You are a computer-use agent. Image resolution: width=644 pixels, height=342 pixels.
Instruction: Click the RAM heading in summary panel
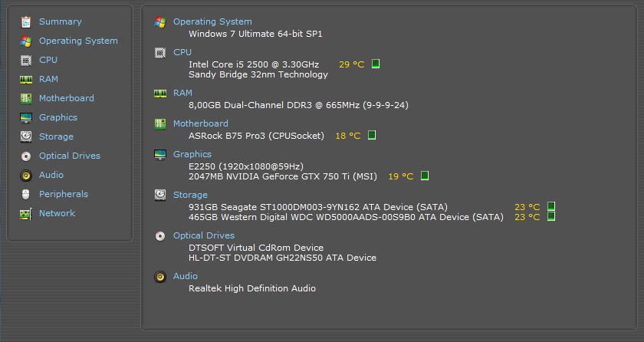pyautogui.click(x=182, y=93)
